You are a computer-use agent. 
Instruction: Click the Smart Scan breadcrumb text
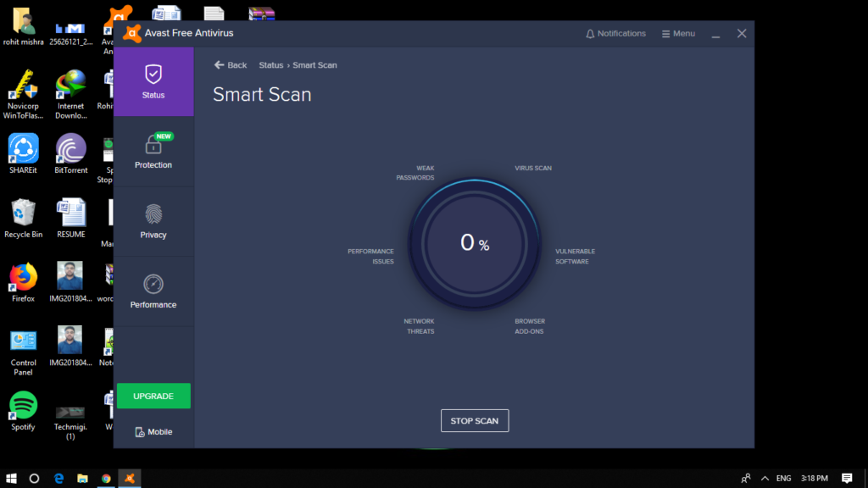pos(314,65)
